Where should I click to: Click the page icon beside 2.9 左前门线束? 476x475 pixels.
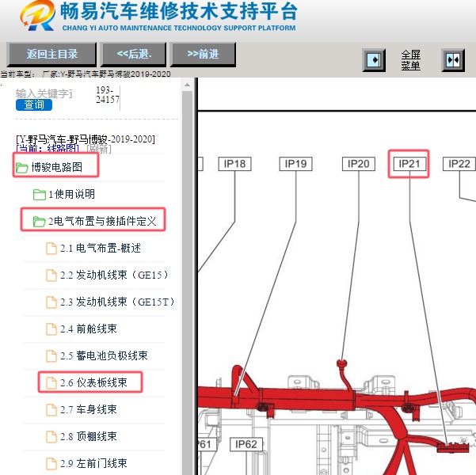coord(51,464)
